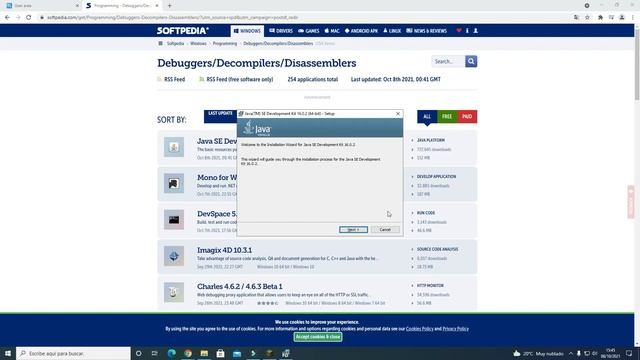Close the Java setup dialog
The width and height of the screenshot is (640, 360).
pyautogui.click(x=398, y=114)
